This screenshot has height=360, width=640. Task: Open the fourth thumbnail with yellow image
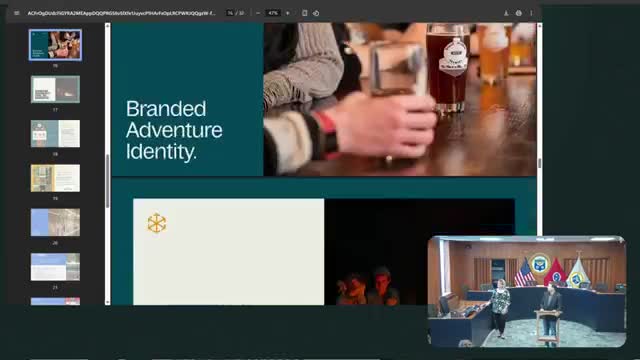(x=55, y=178)
